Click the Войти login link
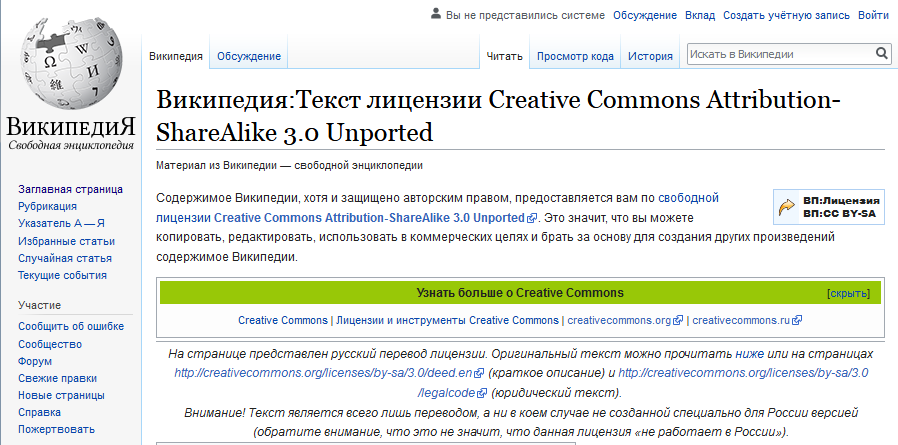The image size is (898, 445). (873, 15)
